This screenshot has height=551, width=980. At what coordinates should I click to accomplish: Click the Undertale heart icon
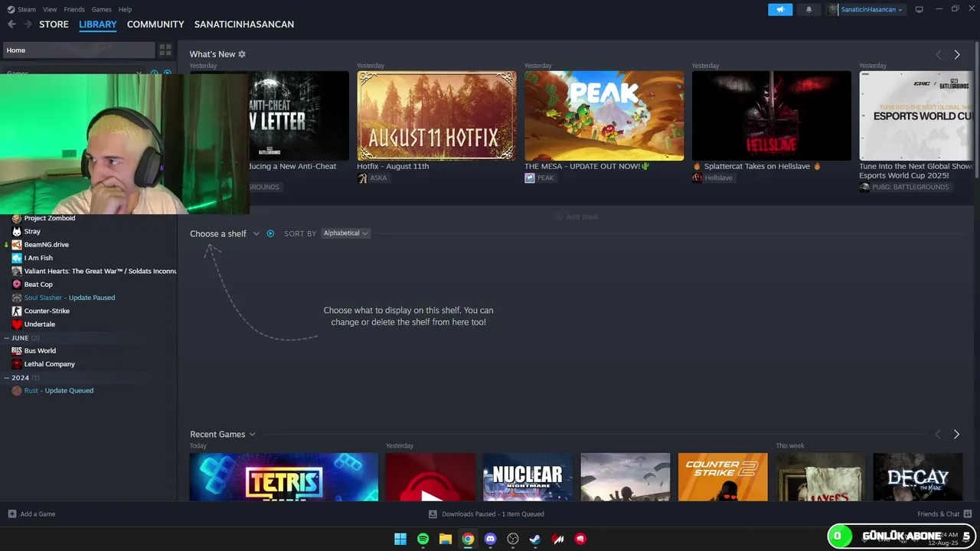(17, 324)
